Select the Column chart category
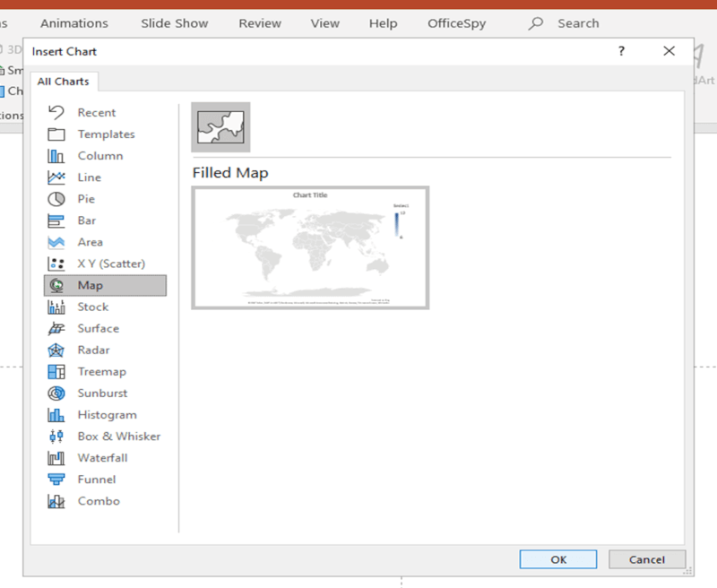The width and height of the screenshot is (717, 588). point(98,155)
